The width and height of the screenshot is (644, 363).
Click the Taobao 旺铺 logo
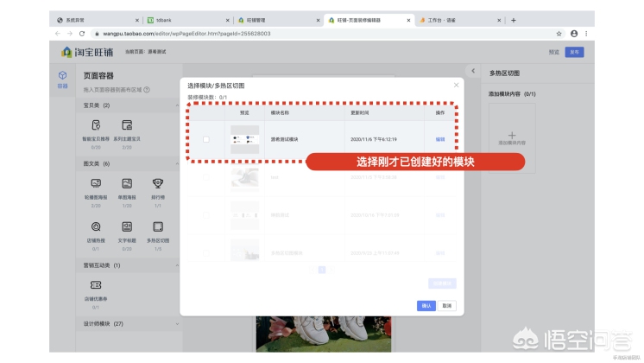(87, 52)
